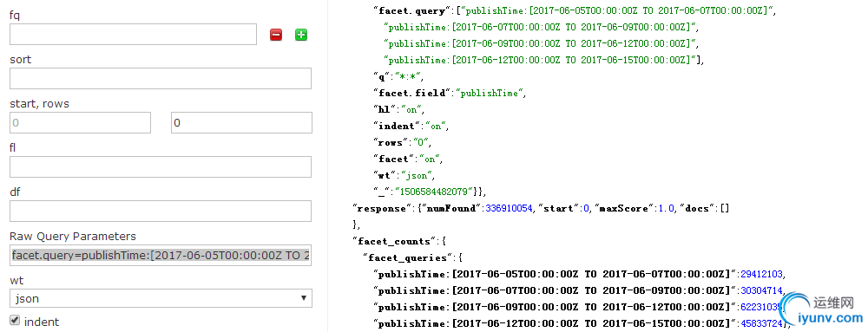Click the "response" key in JSON output
This screenshot has height=332, width=868.
coord(383,208)
